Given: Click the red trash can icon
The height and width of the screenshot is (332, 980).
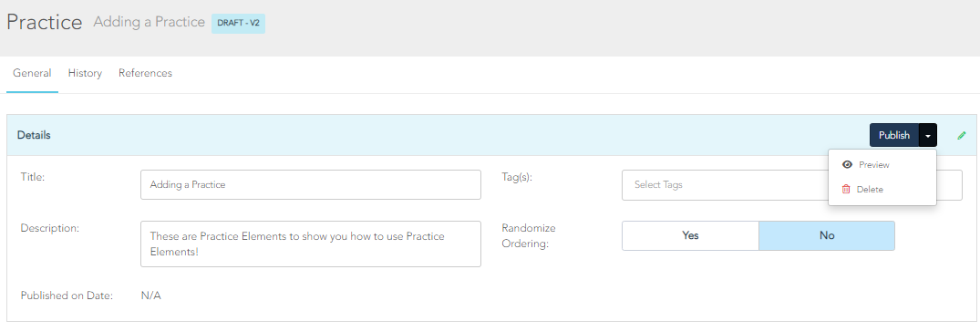Looking at the screenshot, I should click(x=846, y=189).
